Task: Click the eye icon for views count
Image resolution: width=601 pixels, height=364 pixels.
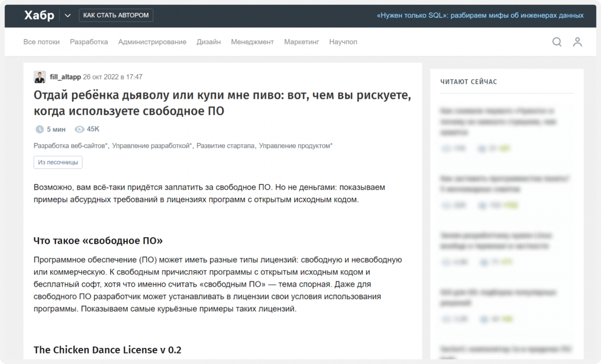Action: pos(79,130)
